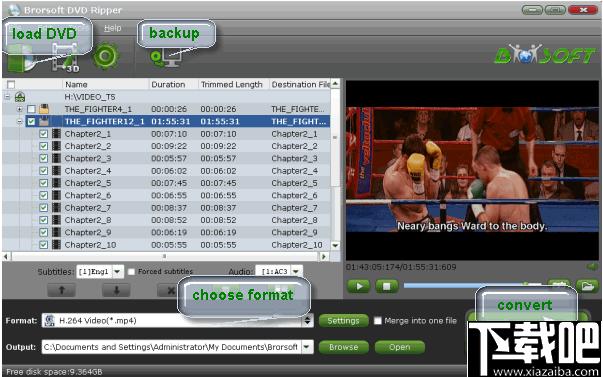Collapse the THE_FIGHTER12_1 tree node

pos(19,122)
